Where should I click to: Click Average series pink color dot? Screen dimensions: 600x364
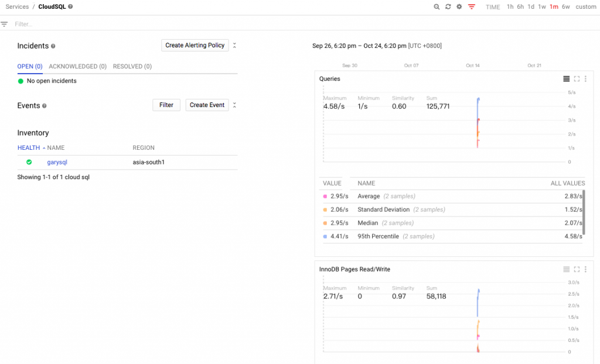point(325,197)
